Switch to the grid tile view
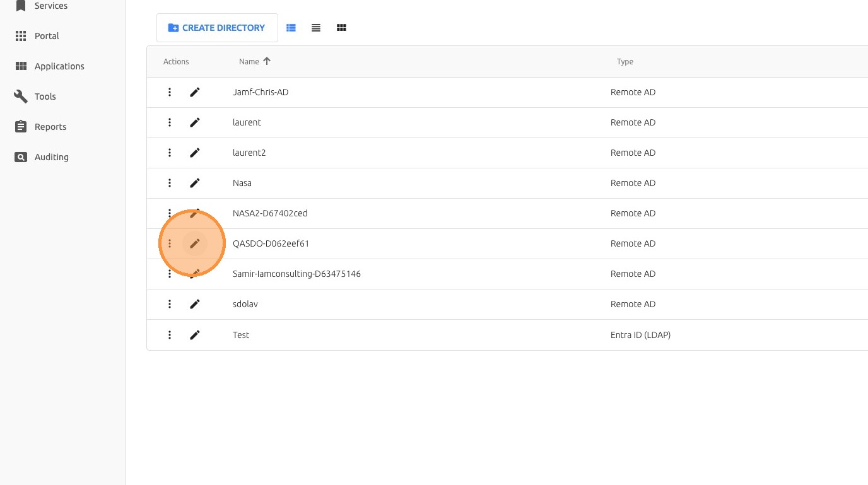This screenshot has height=485, width=868. coord(341,28)
